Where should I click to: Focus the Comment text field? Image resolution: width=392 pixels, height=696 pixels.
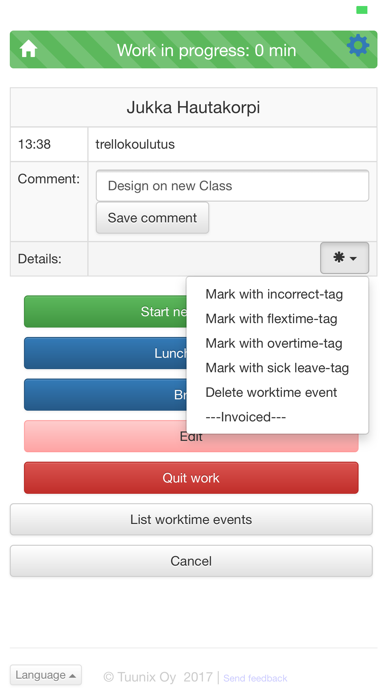click(x=232, y=186)
